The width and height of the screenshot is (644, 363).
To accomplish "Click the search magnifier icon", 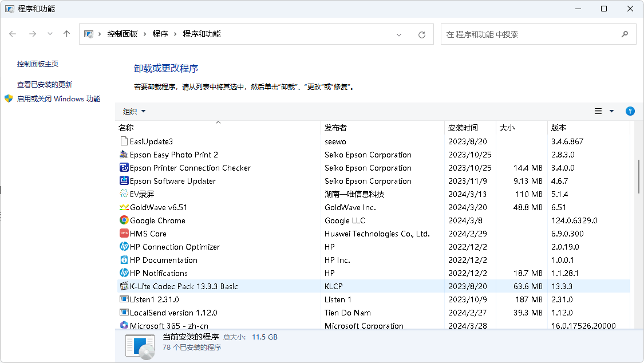I will tap(625, 34).
